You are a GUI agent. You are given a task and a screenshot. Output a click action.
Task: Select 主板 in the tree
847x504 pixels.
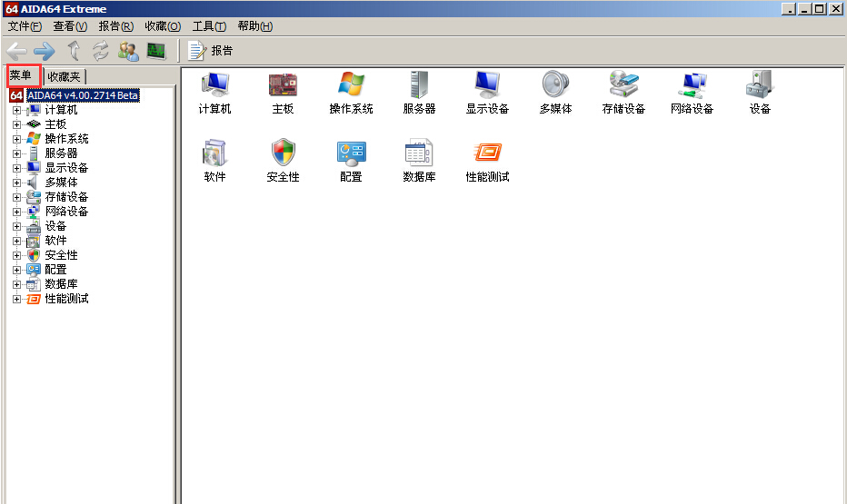(55, 124)
